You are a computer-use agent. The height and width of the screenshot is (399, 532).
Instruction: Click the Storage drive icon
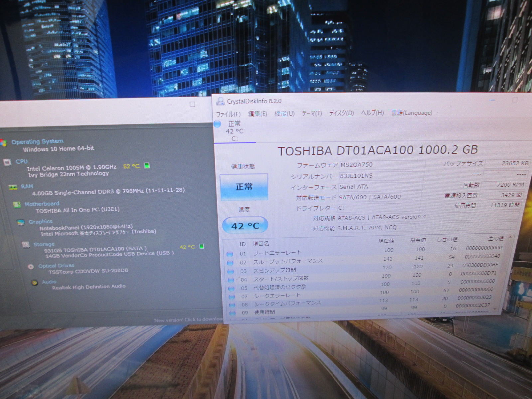pos(26,245)
